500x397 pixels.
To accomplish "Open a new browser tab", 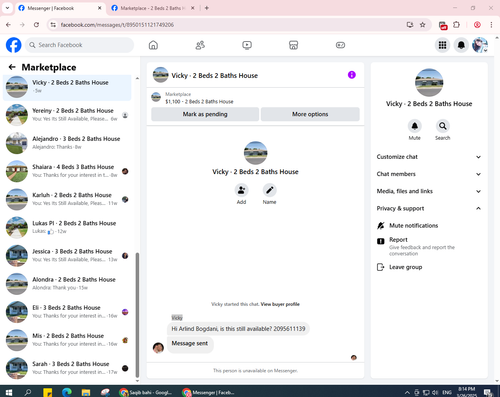I will (x=207, y=8).
